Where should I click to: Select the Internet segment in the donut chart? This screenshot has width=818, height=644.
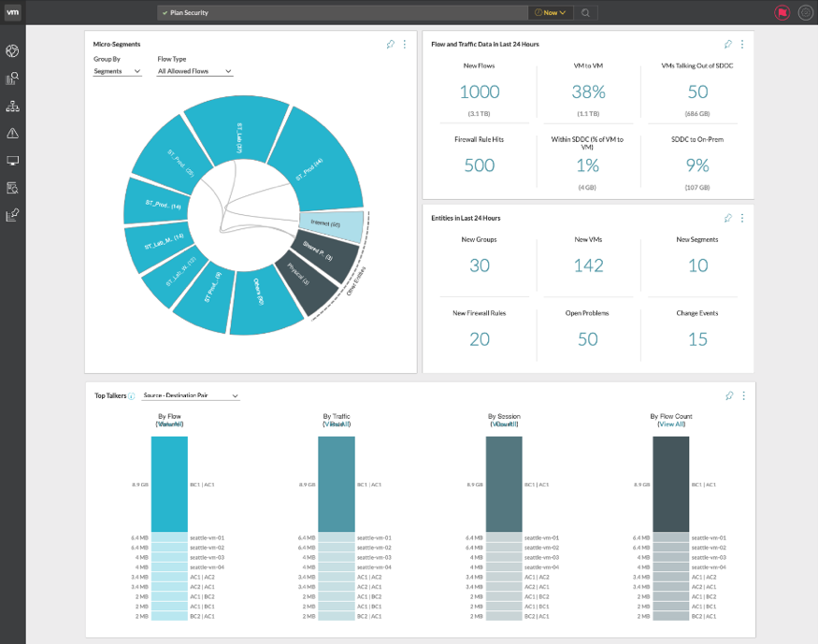(332, 225)
